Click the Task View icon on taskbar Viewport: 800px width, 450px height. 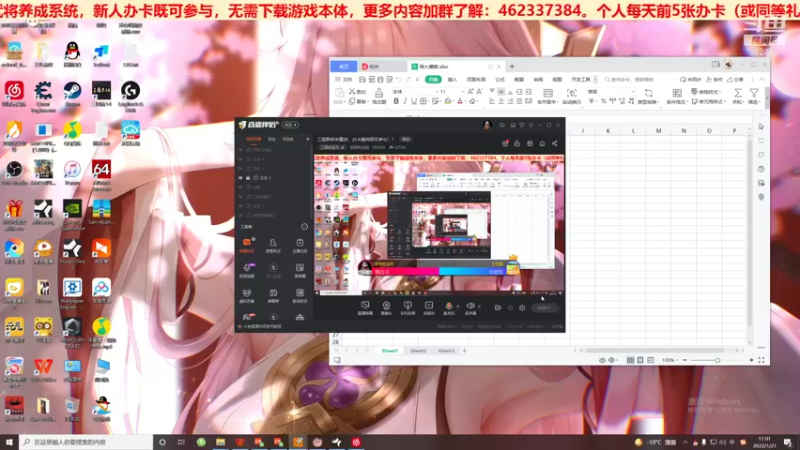pyautogui.click(x=181, y=442)
